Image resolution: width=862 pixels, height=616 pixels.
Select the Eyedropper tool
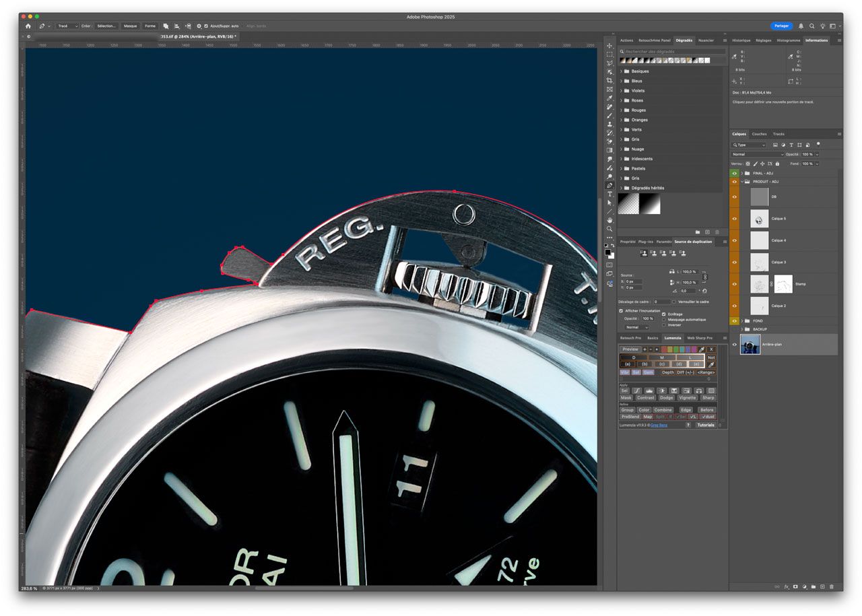[609, 98]
